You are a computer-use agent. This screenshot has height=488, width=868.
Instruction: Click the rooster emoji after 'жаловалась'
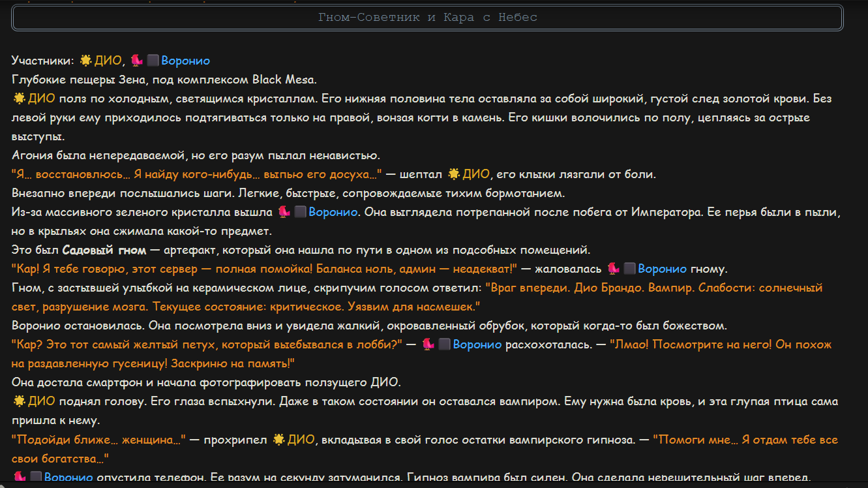pos(613,269)
